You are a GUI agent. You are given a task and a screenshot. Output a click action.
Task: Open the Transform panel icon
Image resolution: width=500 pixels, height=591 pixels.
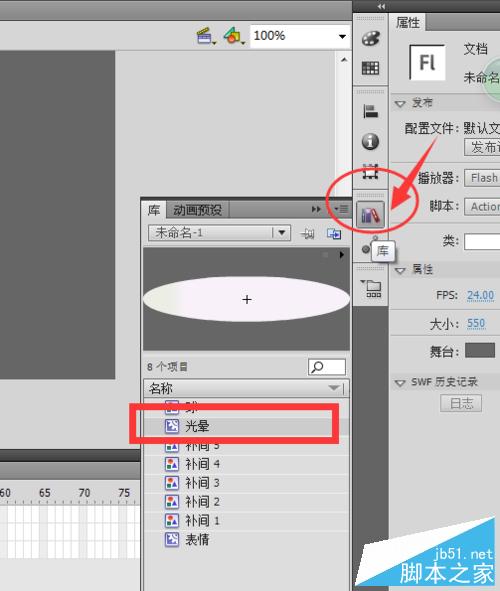click(370, 171)
